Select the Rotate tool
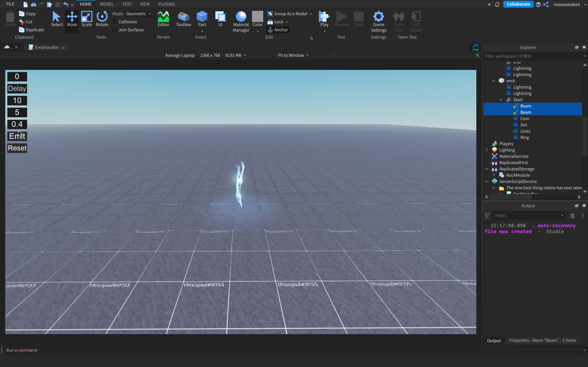Viewport: 588px width, 367px height. click(102, 21)
